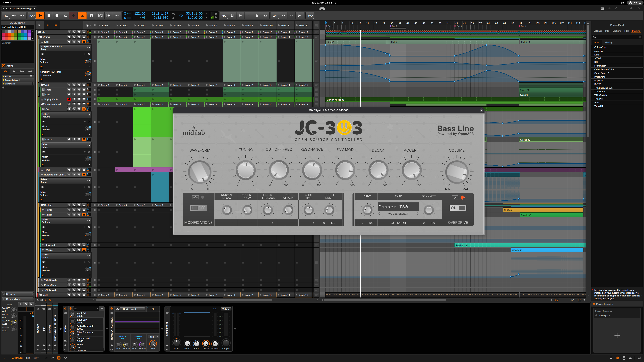
Task: Mute the Toms track
Action: point(79,170)
